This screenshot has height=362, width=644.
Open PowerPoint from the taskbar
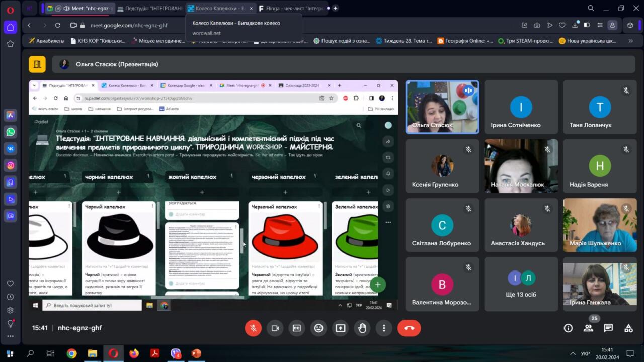(x=196, y=353)
